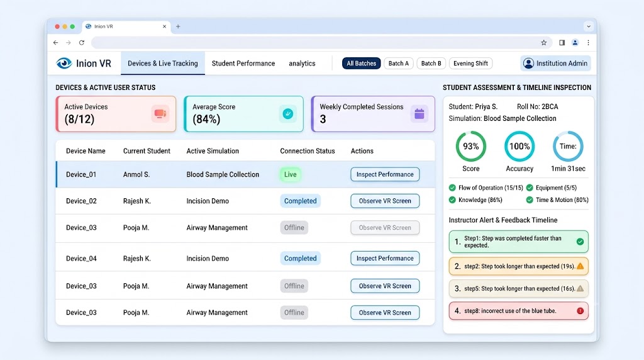Bookmark the page with the star icon
This screenshot has width=644, height=360.
(x=544, y=43)
